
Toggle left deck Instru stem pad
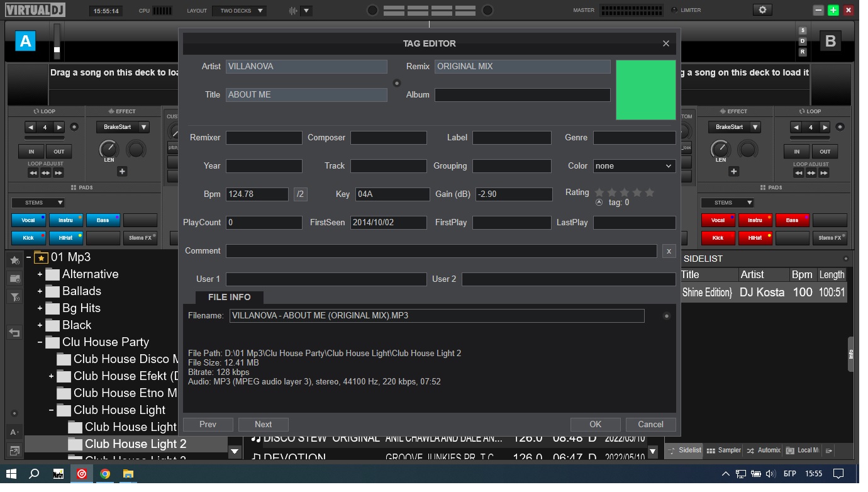(66, 220)
